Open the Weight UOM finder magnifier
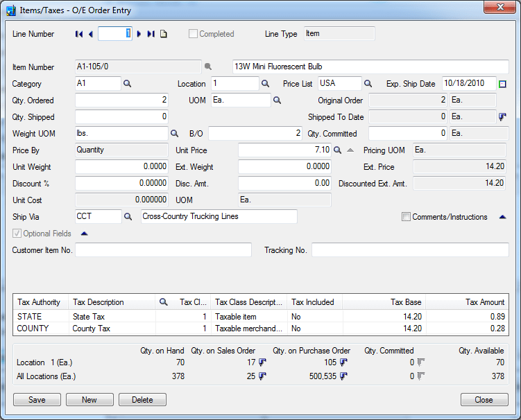 174,134
